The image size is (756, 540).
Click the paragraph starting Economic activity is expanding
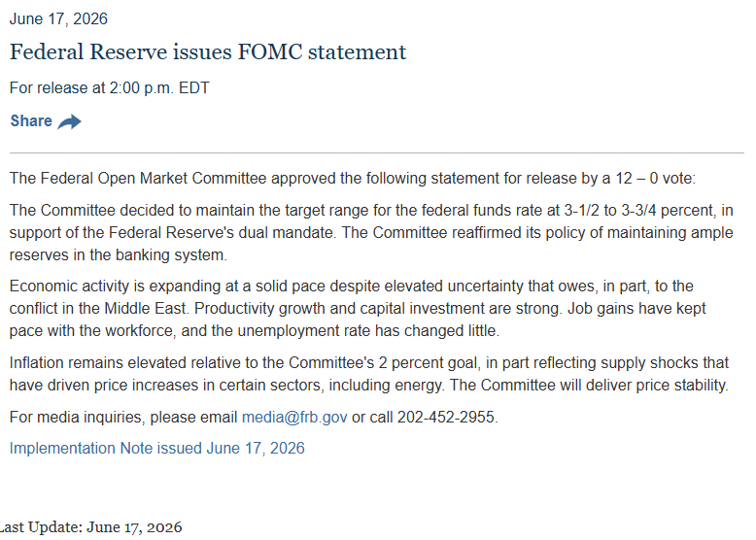coord(358,308)
